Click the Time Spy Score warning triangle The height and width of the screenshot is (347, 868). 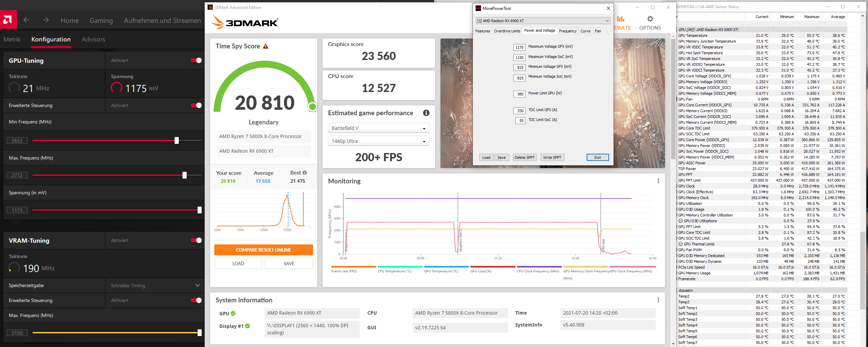click(x=266, y=46)
